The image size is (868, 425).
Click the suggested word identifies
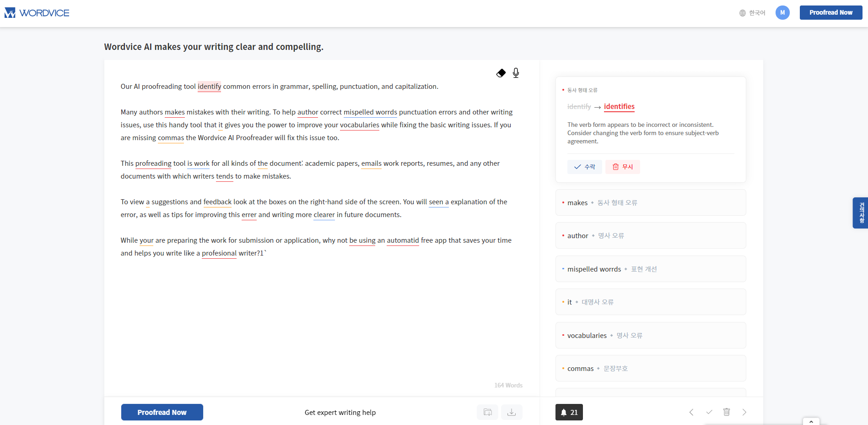[619, 107]
